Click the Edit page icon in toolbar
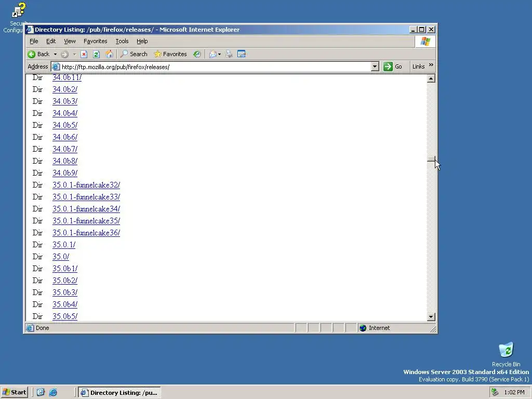 (x=242, y=54)
